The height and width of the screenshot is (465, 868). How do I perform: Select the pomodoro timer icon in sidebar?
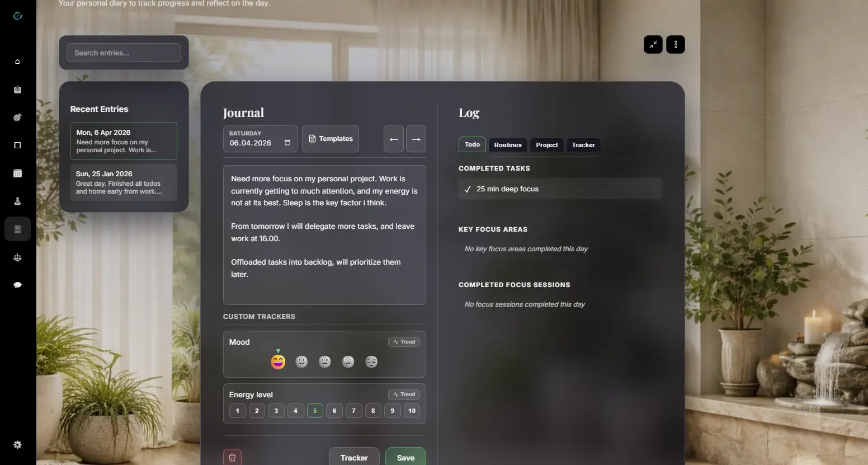point(17,90)
